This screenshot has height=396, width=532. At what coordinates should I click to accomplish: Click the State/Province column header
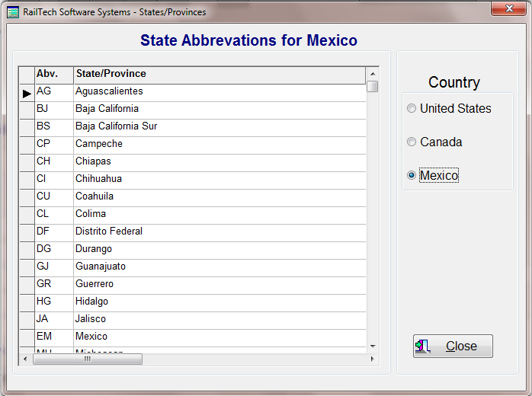(x=220, y=75)
